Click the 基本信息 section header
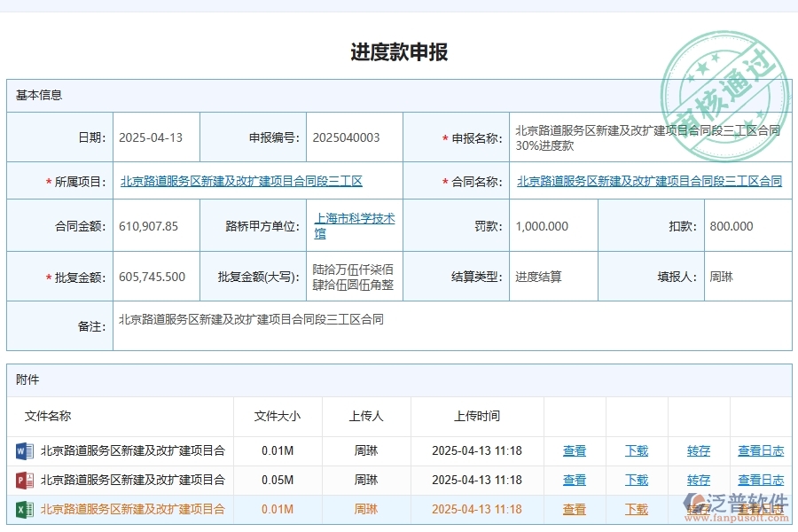 tap(36, 95)
